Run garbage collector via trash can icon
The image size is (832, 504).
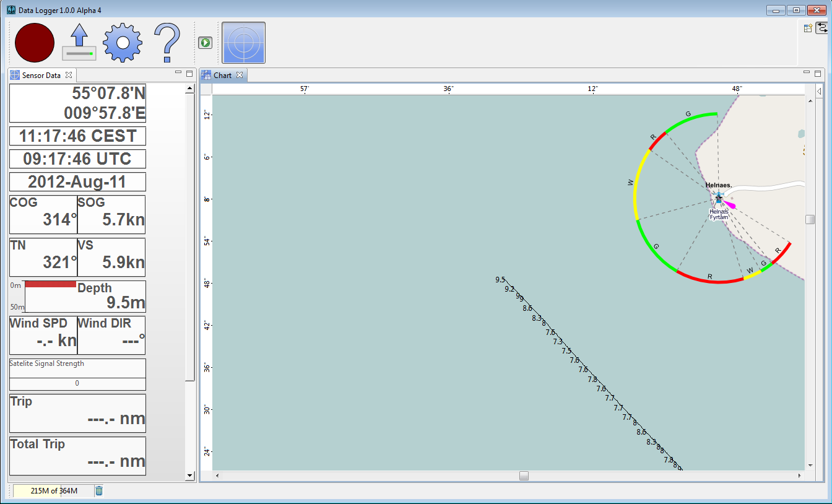(x=99, y=491)
